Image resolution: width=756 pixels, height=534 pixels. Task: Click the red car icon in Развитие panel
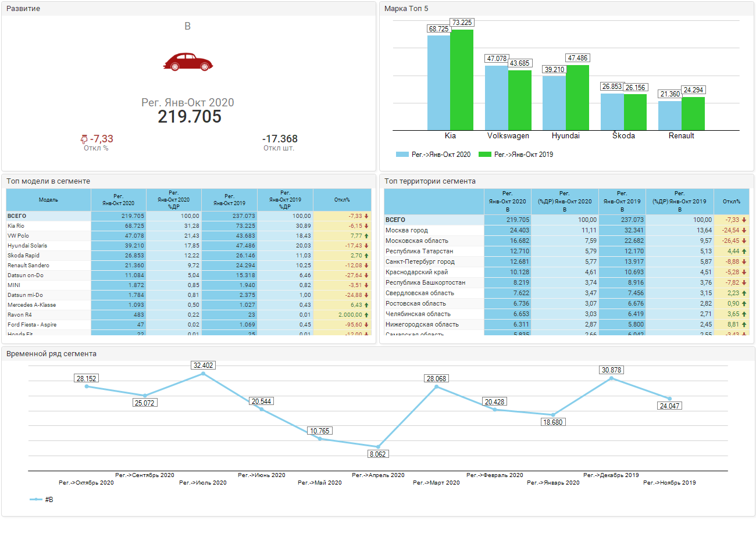click(x=187, y=62)
